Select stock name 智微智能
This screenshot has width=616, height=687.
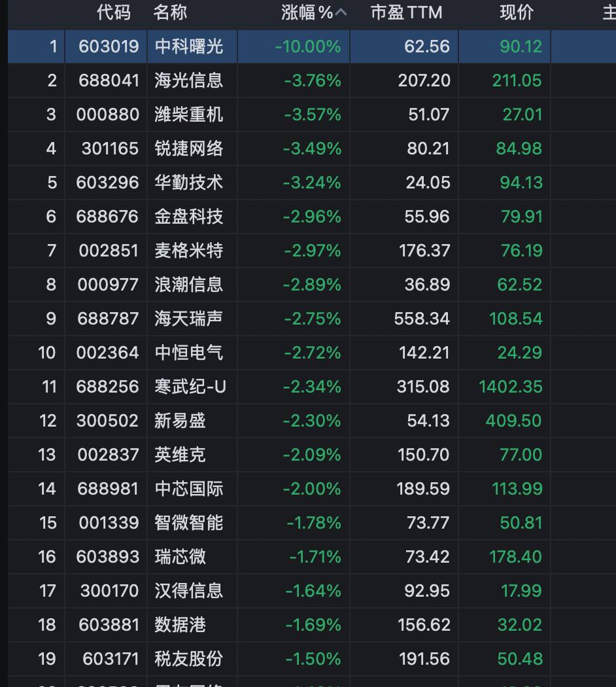189,523
